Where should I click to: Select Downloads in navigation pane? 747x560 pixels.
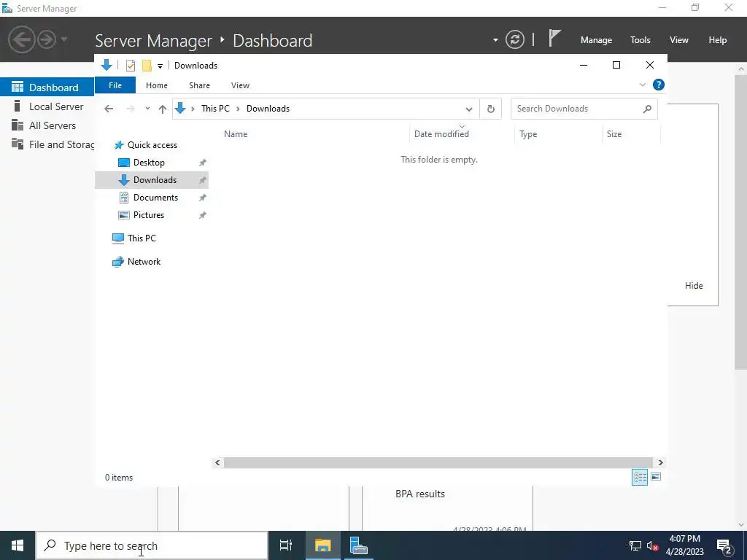point(152,180)
